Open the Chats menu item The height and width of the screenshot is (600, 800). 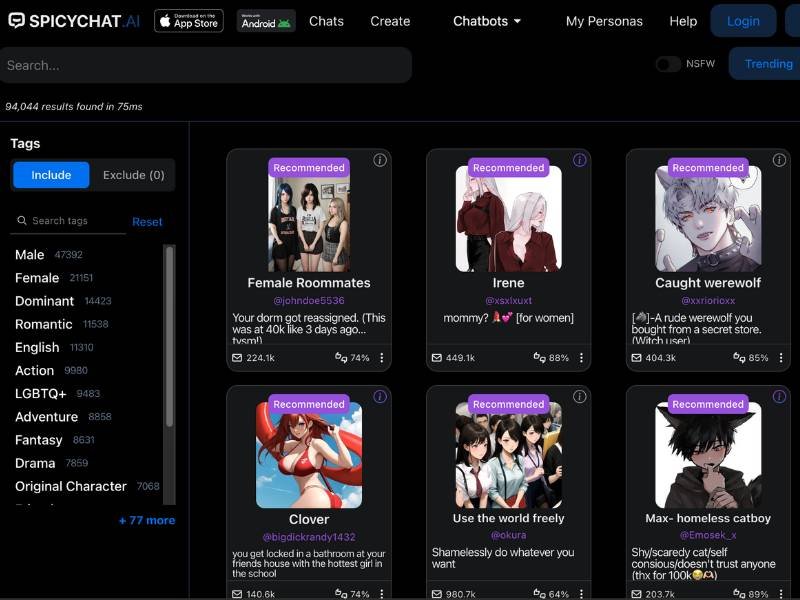(x=326, y=21)
